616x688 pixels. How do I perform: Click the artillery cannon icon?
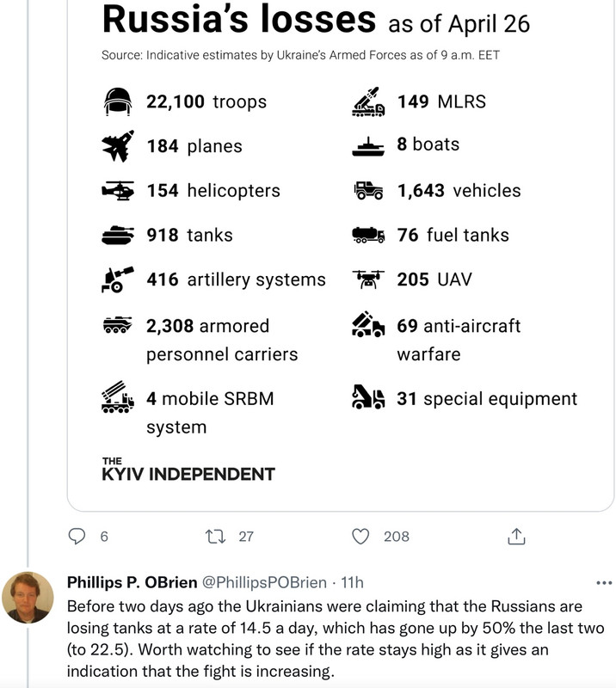pyautogui.click(x=117, y=279)
